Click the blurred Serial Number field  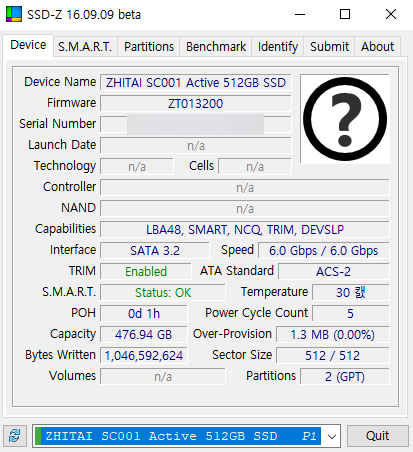point(196,125)
